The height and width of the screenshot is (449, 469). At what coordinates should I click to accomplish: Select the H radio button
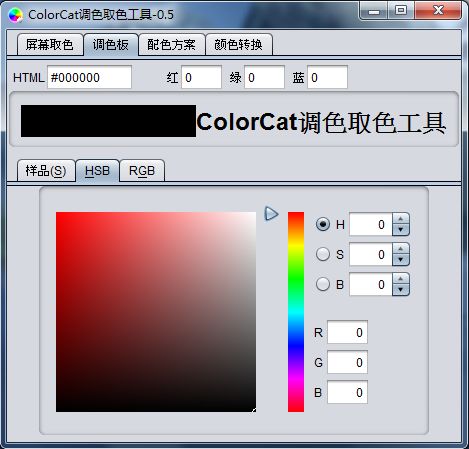[x=323, y=224]
